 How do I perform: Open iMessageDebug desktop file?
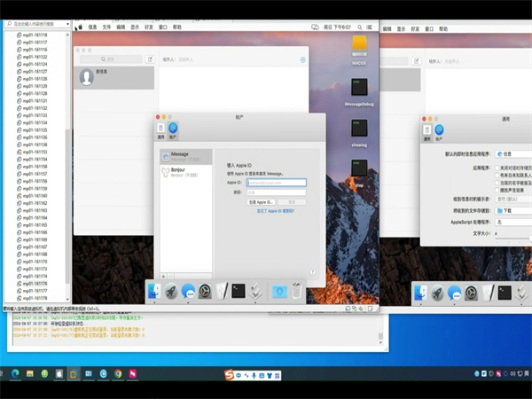[x=359, y=89]
